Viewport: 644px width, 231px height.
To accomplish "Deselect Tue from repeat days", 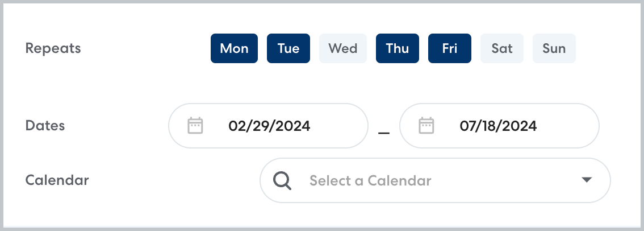I will (288, 48).
